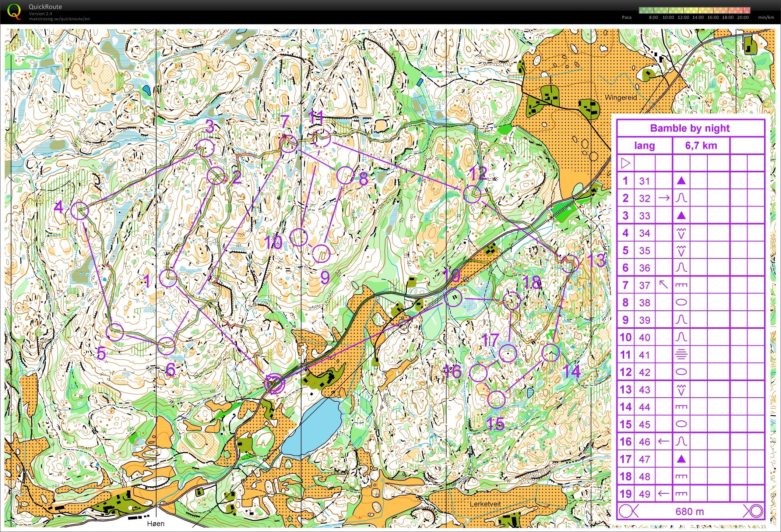Click the northwest arrow for control 7
This screenshot has width=781, height=532.
coord(664,285)
